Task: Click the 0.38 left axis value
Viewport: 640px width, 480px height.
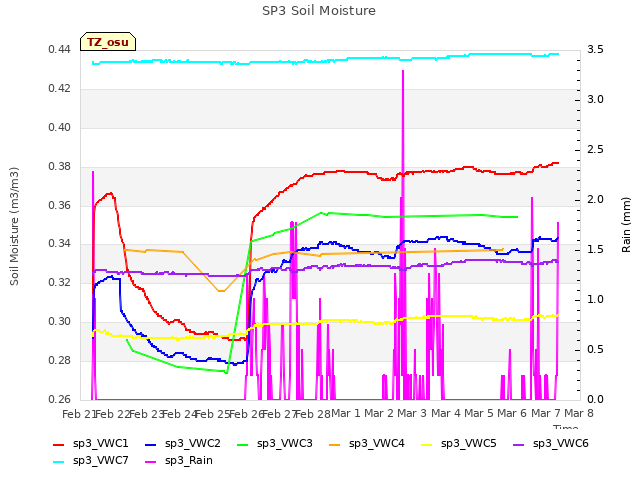Action: click(x=59, y=167)
